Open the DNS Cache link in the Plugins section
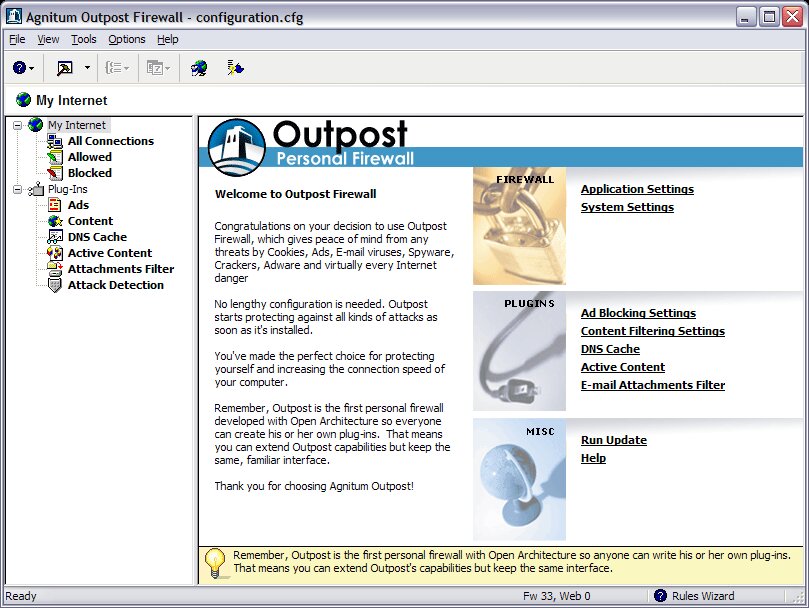 click(610, 349)
